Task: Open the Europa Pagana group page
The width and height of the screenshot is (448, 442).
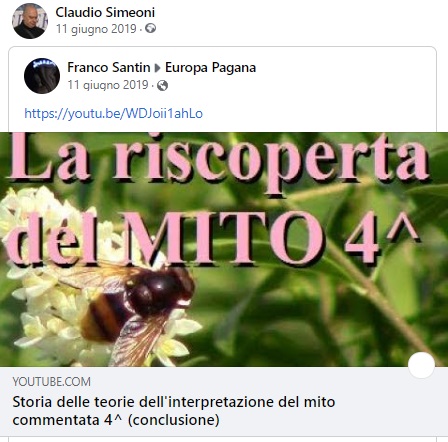Action: coord(211,68)
